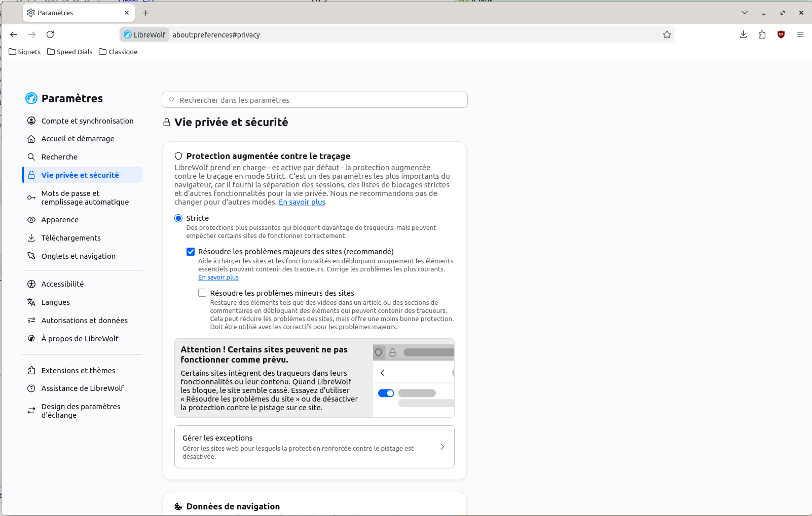Bookmark this page with the star icon
Viewport: 812px width, 516px height.
pyautogui.click(x=667, y=34)
